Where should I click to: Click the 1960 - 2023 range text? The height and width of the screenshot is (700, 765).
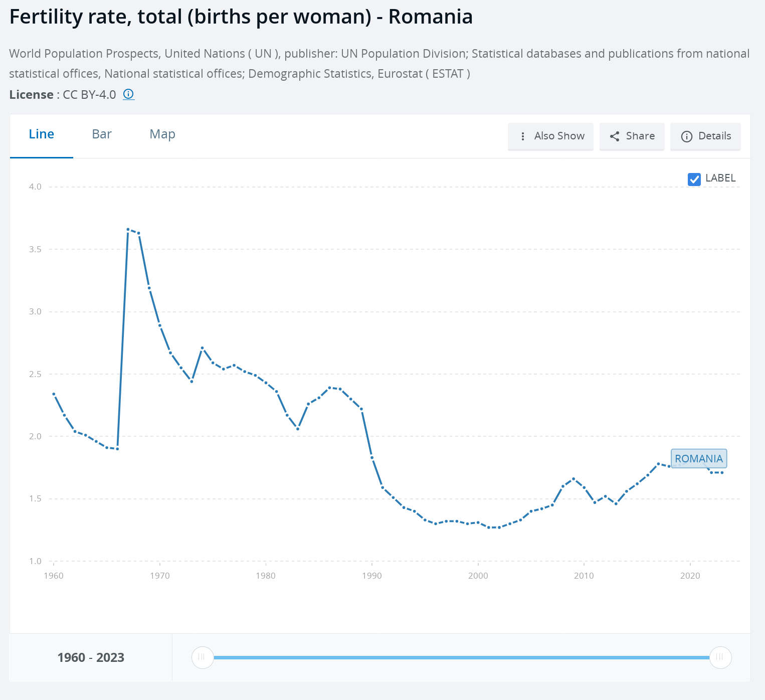[91, 657]
